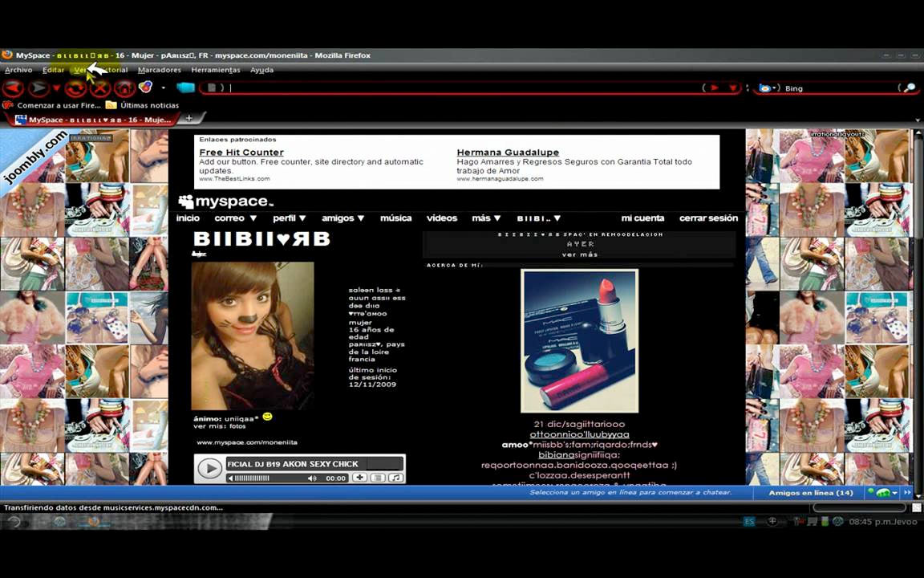Click the Firefox icon in taskbar

click(93, 521)
